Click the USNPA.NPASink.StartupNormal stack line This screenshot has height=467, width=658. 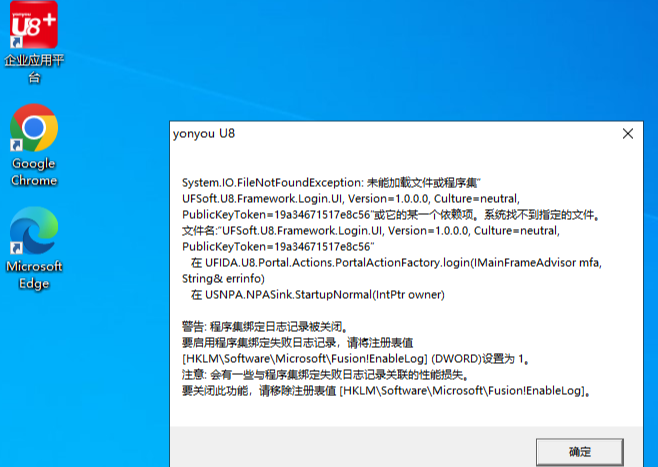[x=318, y=295]
